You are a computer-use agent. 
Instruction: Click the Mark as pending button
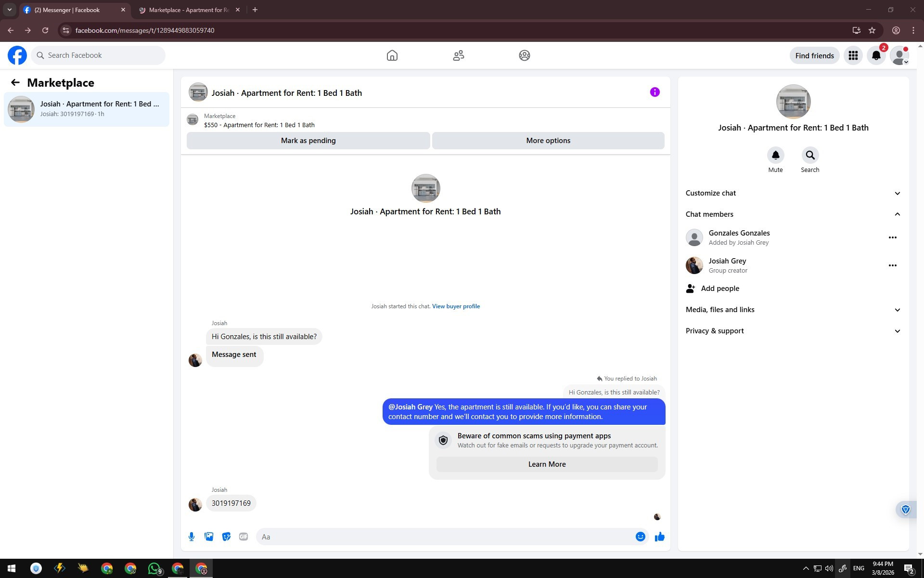pyautogui.click(x=308, y=141)
